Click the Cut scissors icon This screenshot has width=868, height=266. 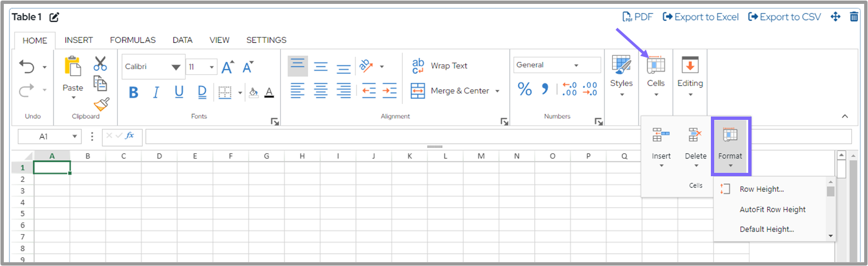point(100,64)
